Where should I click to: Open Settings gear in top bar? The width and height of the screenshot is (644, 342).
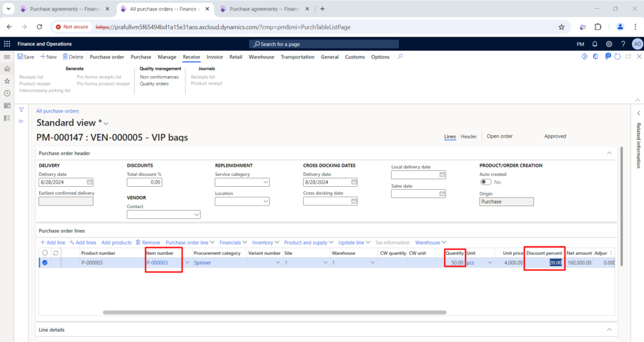click(x=609, y=44)
